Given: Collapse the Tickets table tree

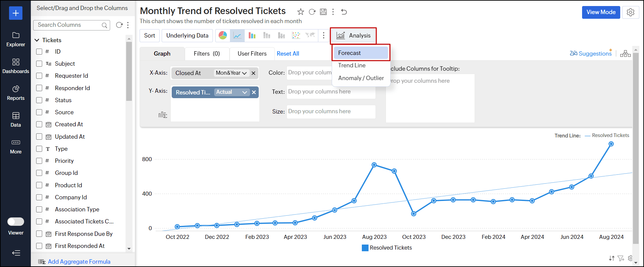Looking at the screenshot, I should pos(37,40).
